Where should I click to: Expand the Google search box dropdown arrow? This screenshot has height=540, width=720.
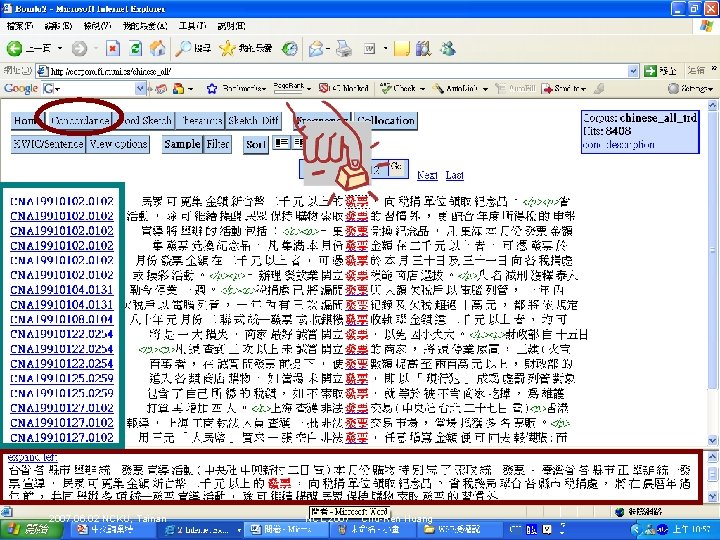click(141, 88)
